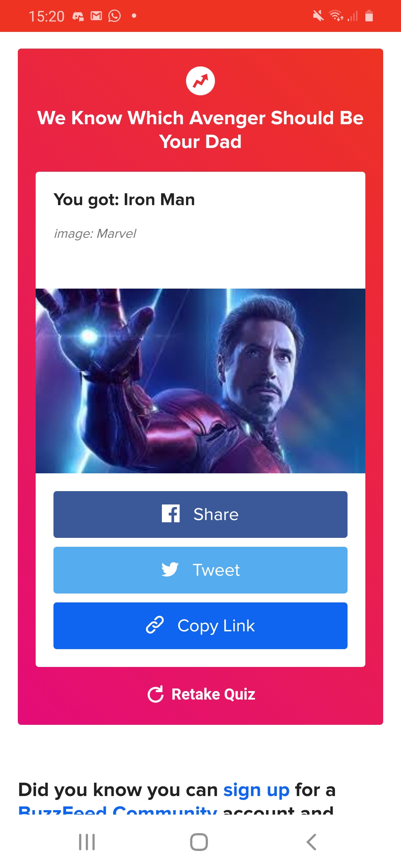The image size is (401, 868).
Task: Tap the Iron Man result image
Action: point(200,381)
